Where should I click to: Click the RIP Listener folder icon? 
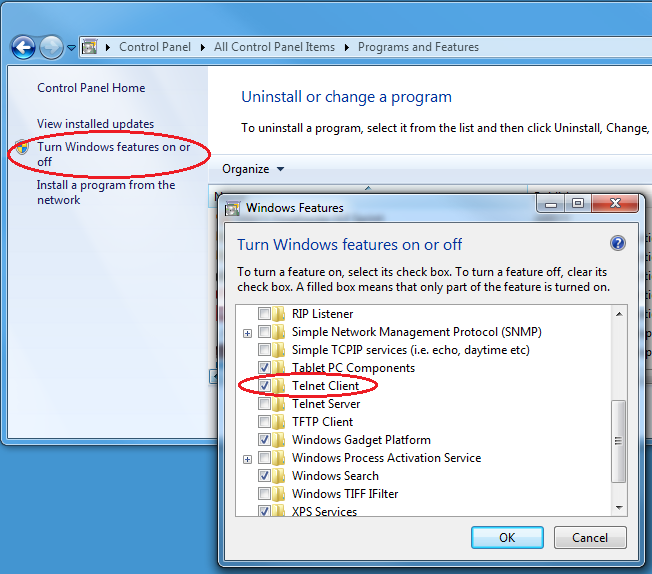click(279, 313)
